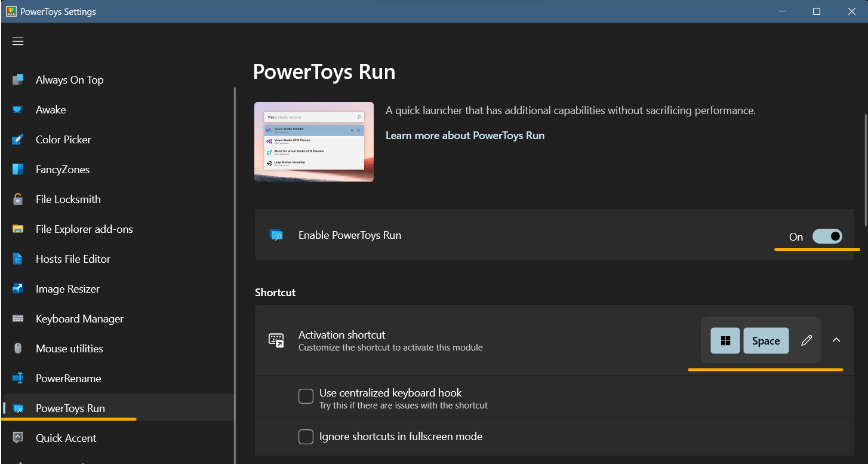
Task: Click the PowerToys Run preview thumbnail
Action: click(314, 142)
